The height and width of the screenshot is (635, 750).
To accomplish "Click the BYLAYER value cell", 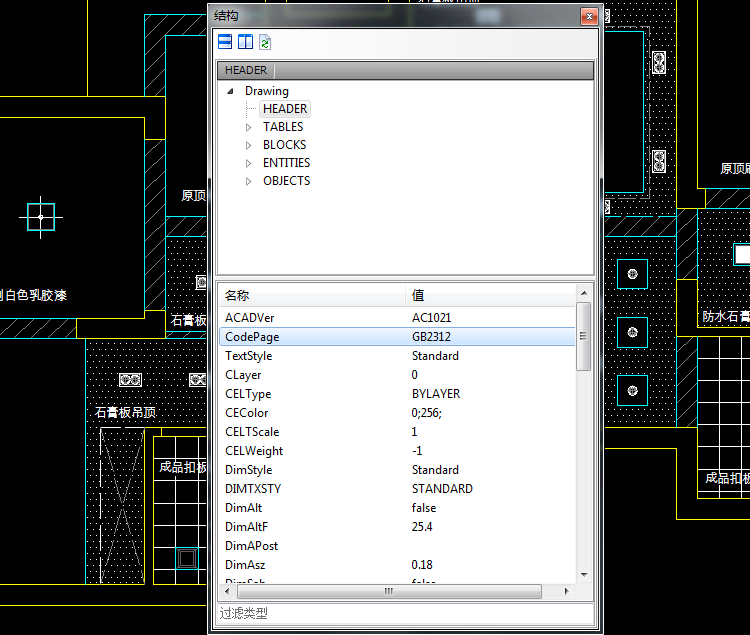I will click(436, 394).
